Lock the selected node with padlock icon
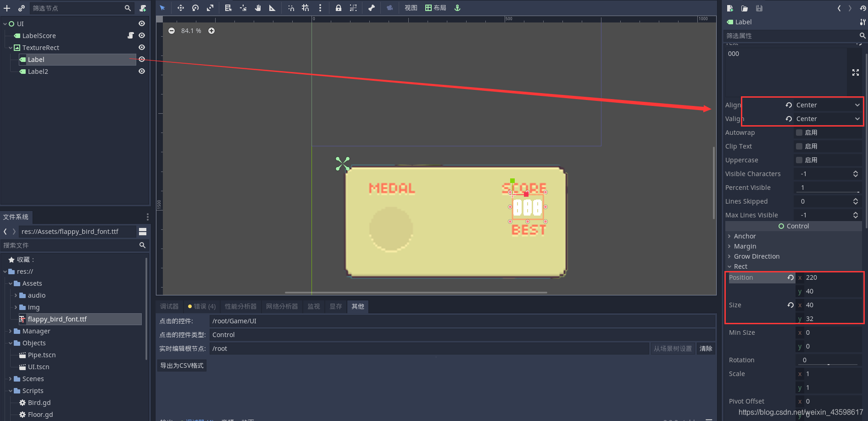Screen dimensions: 868x421 click(x=338, y=8)
